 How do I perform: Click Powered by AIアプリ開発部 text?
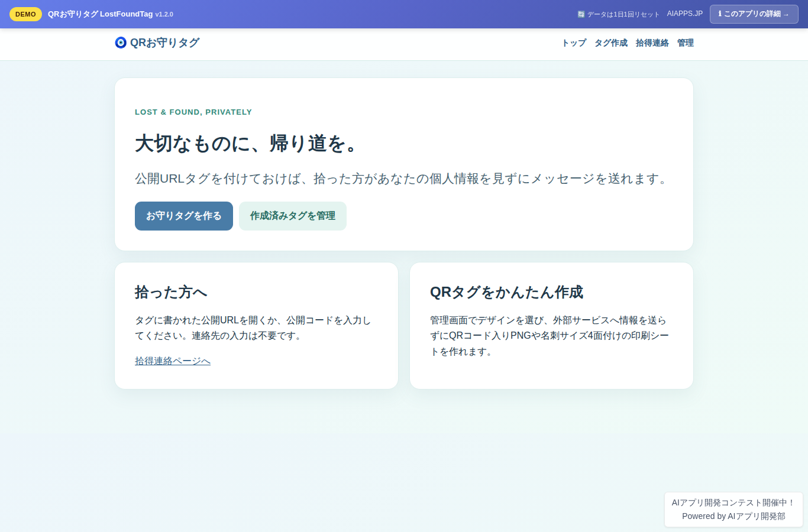[x=733, y=516]
